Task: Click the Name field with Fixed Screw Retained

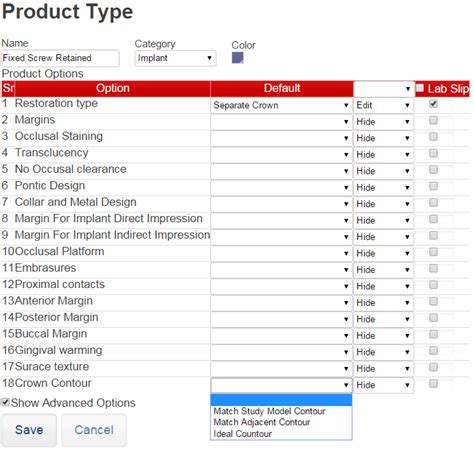Action: tap(60, 58)
